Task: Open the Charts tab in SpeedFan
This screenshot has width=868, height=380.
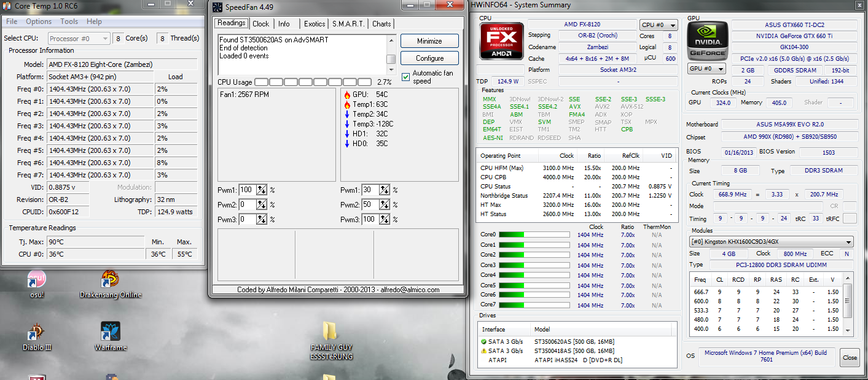Action: point(381,24)
